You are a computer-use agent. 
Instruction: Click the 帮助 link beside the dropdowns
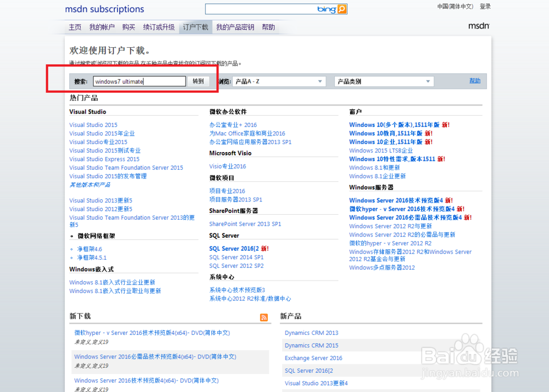[475, 81]
